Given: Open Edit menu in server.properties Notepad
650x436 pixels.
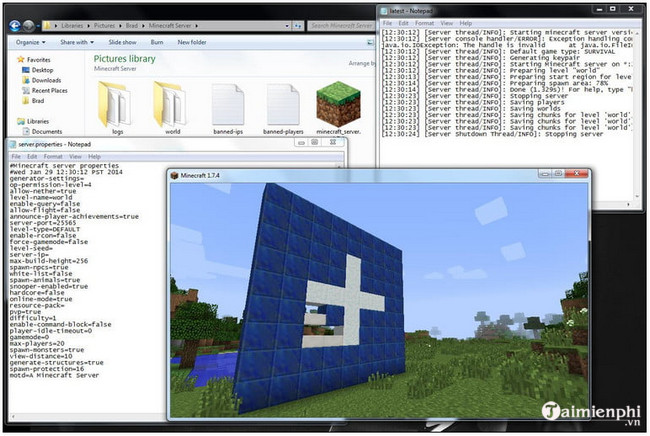Looking at the screenshot, I should tap(32, 157).
